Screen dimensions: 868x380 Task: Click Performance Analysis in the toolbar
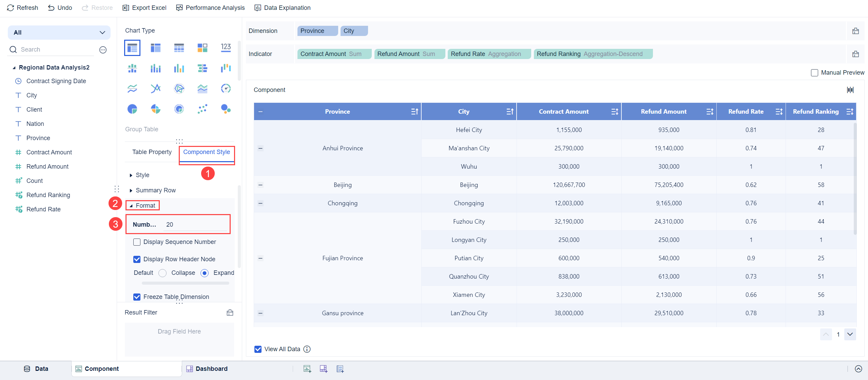tap(210, 8)
